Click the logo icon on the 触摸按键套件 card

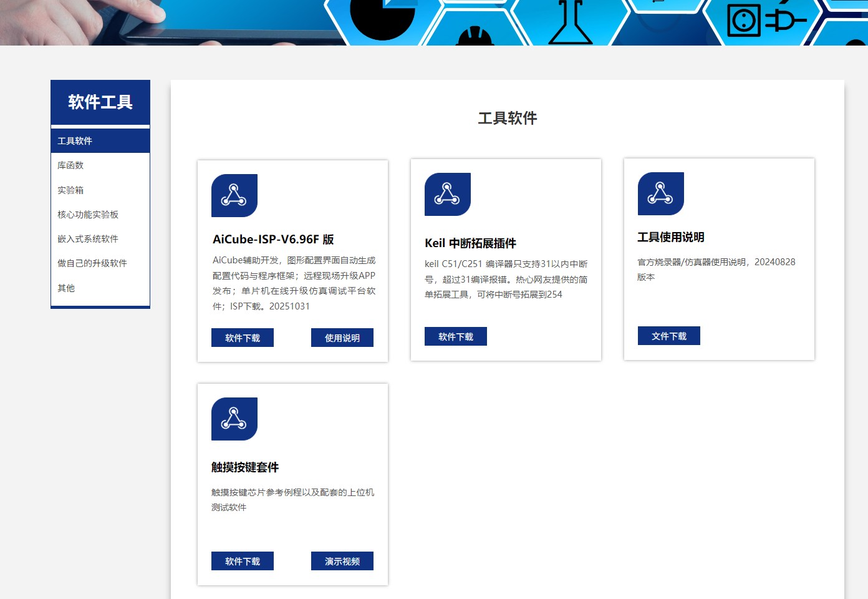click(233, 418)
